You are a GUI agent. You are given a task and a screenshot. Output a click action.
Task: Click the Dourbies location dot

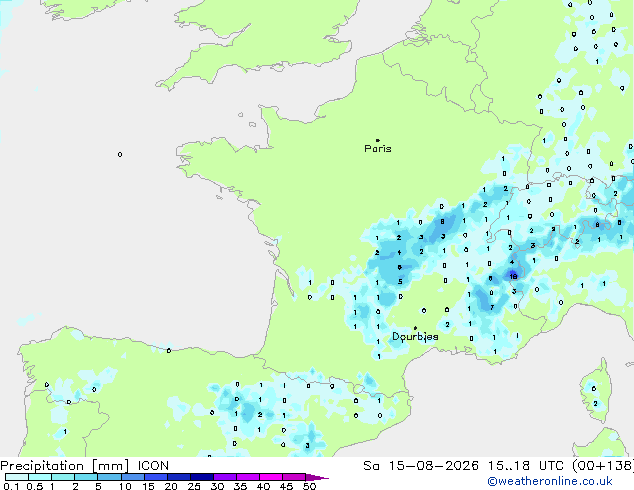415,328
